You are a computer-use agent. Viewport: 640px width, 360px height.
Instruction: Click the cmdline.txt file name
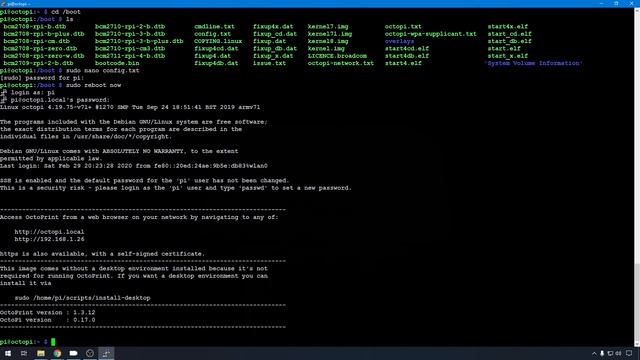click(214, 27)
